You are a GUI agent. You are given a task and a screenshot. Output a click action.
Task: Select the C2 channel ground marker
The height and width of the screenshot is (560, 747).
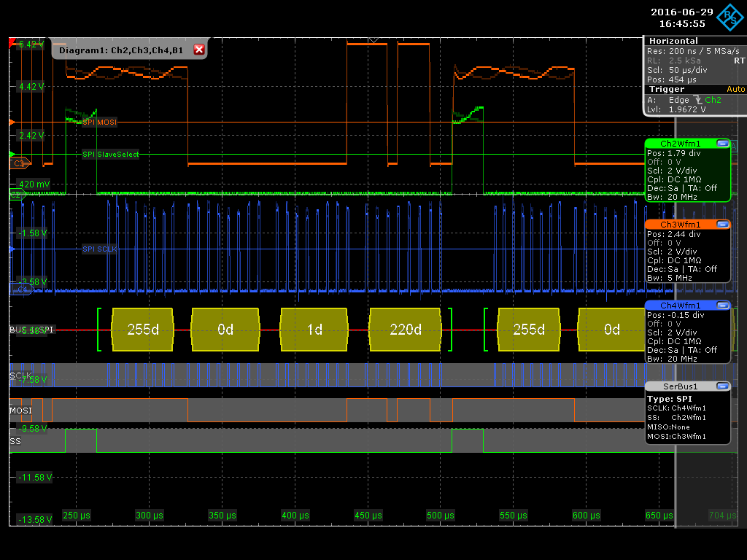(16, 194)
